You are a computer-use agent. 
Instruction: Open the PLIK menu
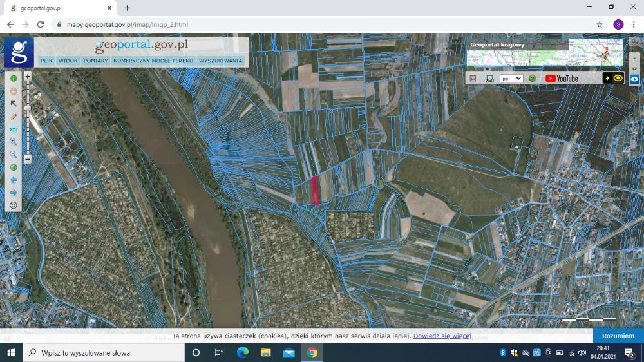46,61
